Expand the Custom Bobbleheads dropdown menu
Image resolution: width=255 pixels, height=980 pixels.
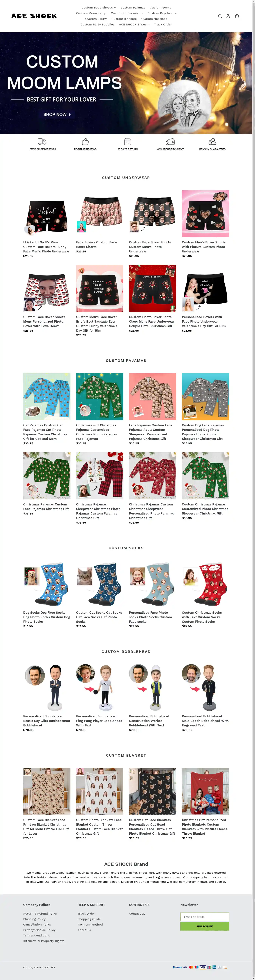coord(98,8)
